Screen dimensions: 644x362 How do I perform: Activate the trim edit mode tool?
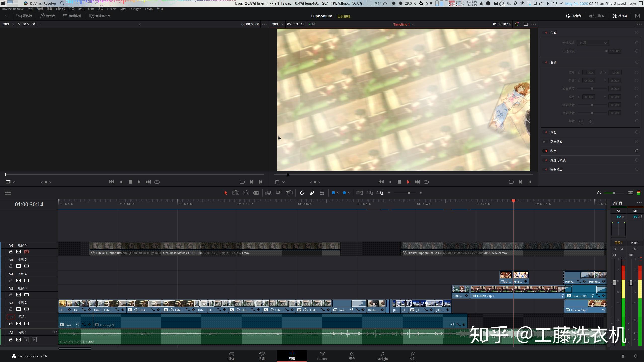[236, 193]
